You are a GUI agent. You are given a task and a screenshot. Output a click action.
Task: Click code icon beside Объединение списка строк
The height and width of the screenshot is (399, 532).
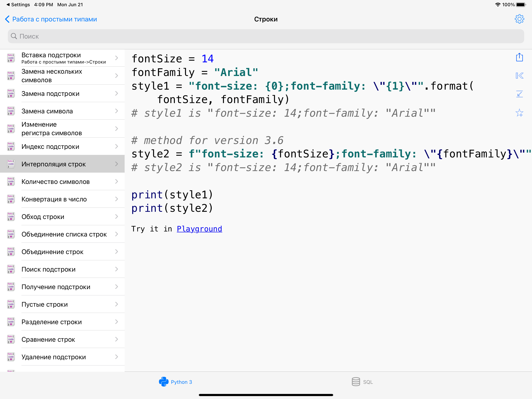[x=11, y=234]
